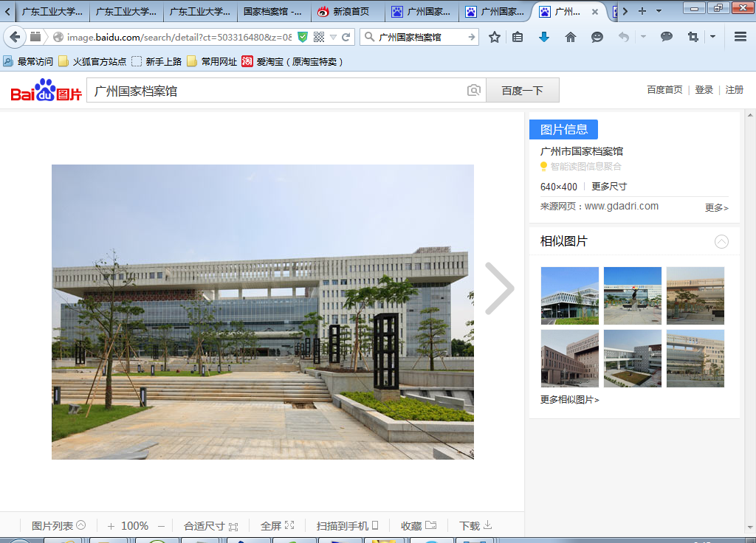
Task: Switch to the 新浪首页 tab
Action: click(347, 11)
